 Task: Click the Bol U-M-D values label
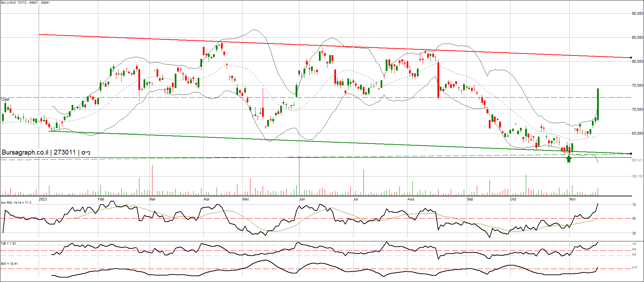tap(25, 3)
